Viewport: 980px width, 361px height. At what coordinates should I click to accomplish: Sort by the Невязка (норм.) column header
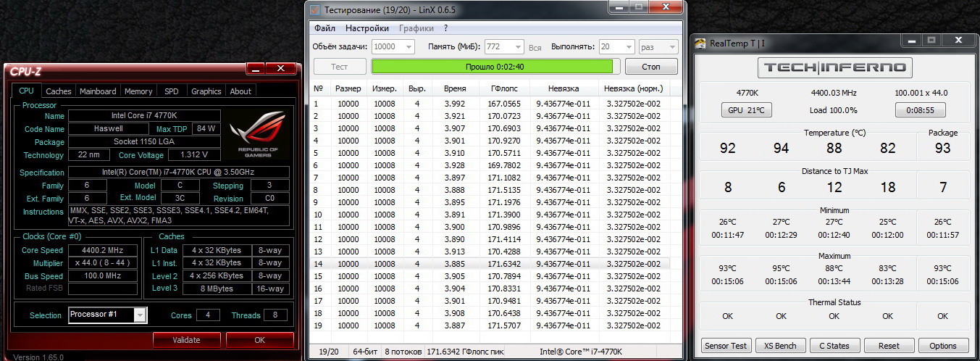coord(633,88)
